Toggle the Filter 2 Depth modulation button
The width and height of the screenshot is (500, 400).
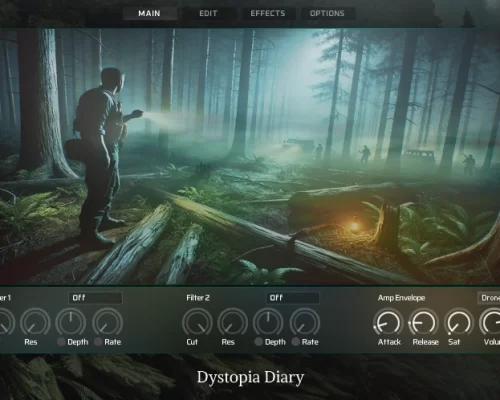(x=258, y=342)
